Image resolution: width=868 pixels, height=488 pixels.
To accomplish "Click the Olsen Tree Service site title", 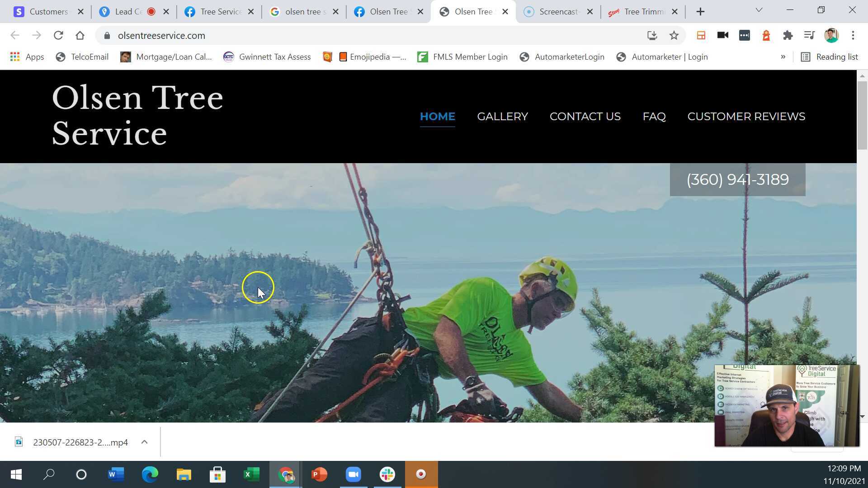I will pyautogui.click(x=137, y=116).
